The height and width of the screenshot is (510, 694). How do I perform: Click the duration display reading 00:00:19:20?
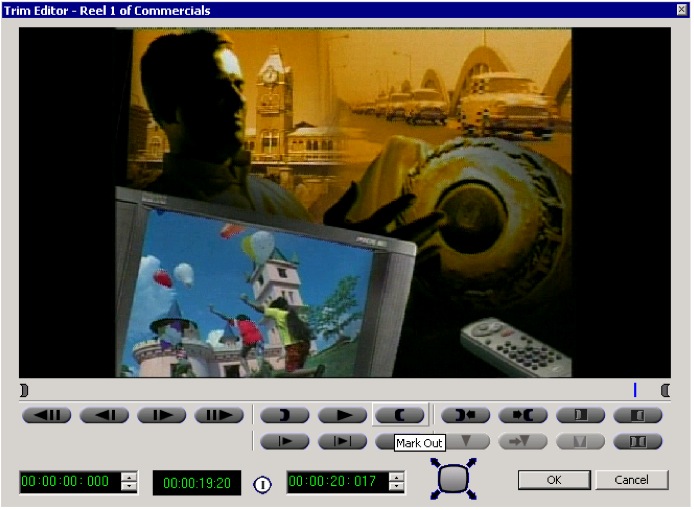[197, 483]
